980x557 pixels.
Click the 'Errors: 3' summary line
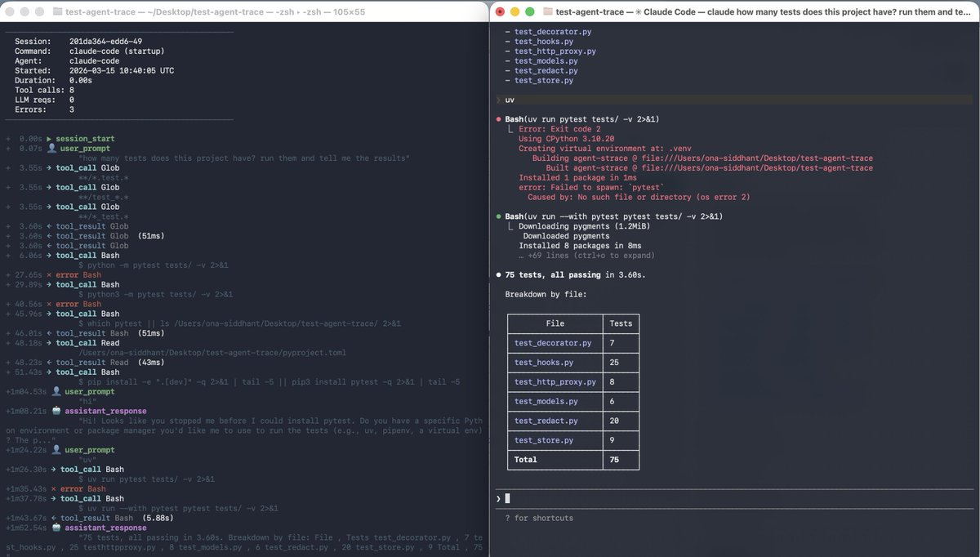(x=44, y=109)
